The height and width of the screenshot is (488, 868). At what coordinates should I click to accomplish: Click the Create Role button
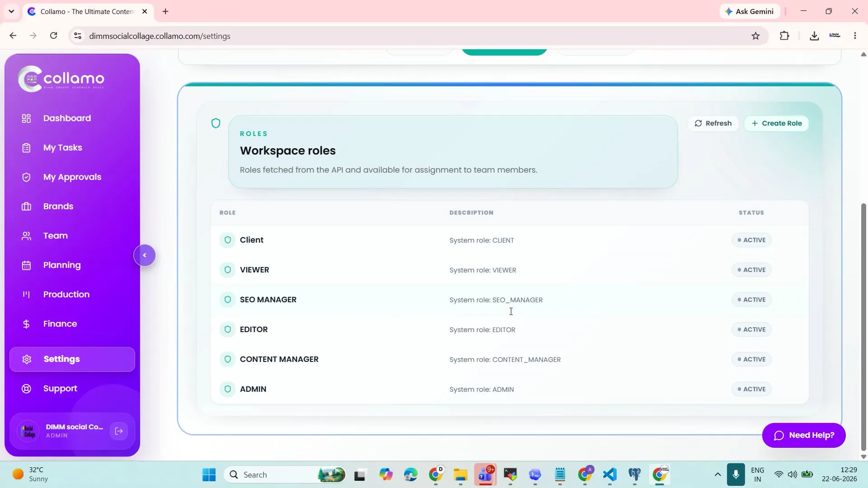[776, 123]
